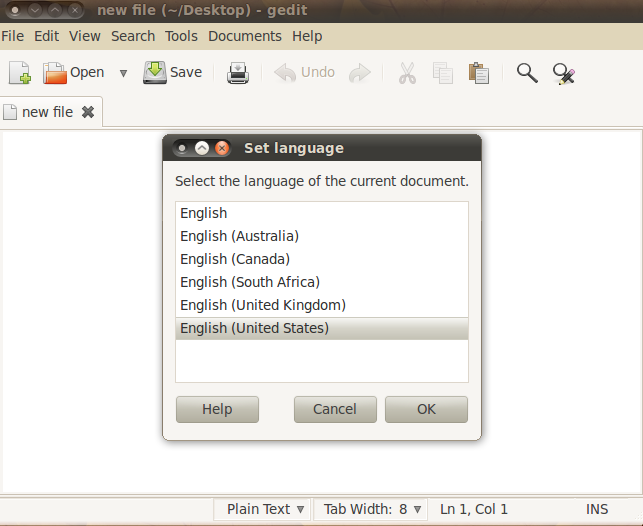This screenshot has width=643, height=526.
Task: Click Cancel in Set language dialog
Action: (335, 409)
